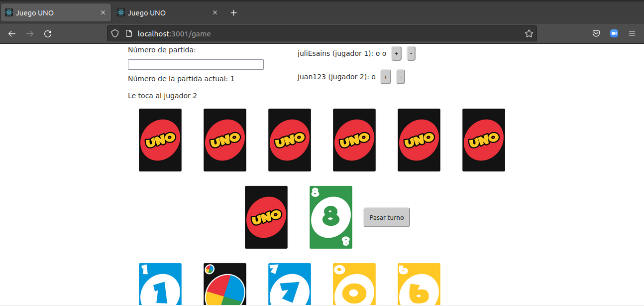Open a new browser tab

[234, 13]
